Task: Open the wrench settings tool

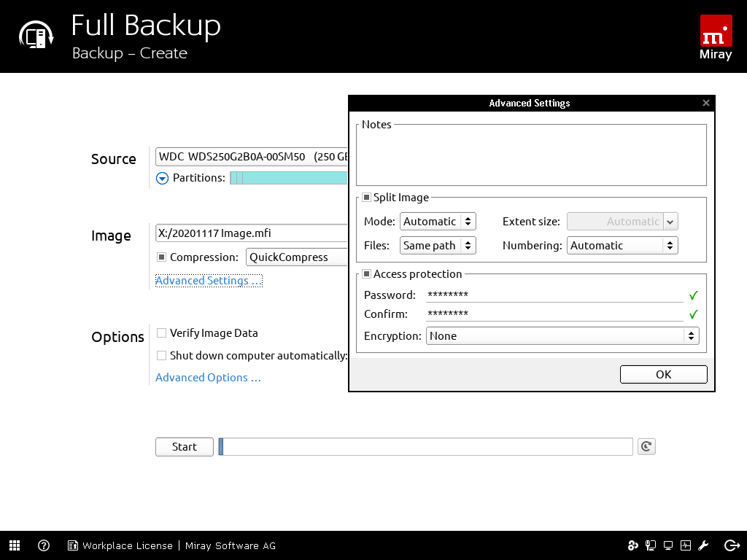Action: [704, 545]
